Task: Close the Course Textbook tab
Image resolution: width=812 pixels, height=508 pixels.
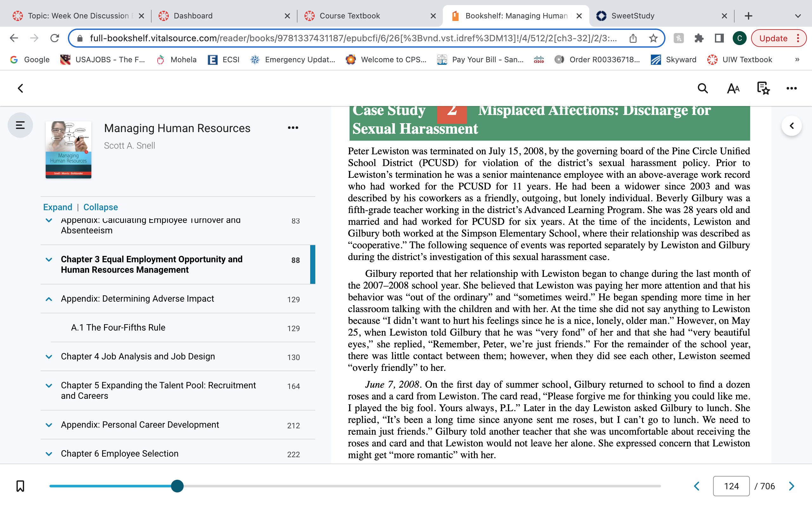Action: pos(433,16)
